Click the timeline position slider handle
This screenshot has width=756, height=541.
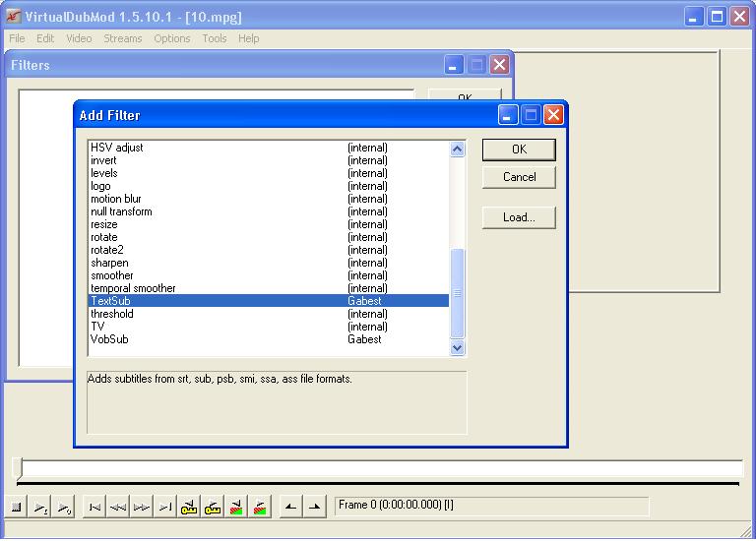20,468
